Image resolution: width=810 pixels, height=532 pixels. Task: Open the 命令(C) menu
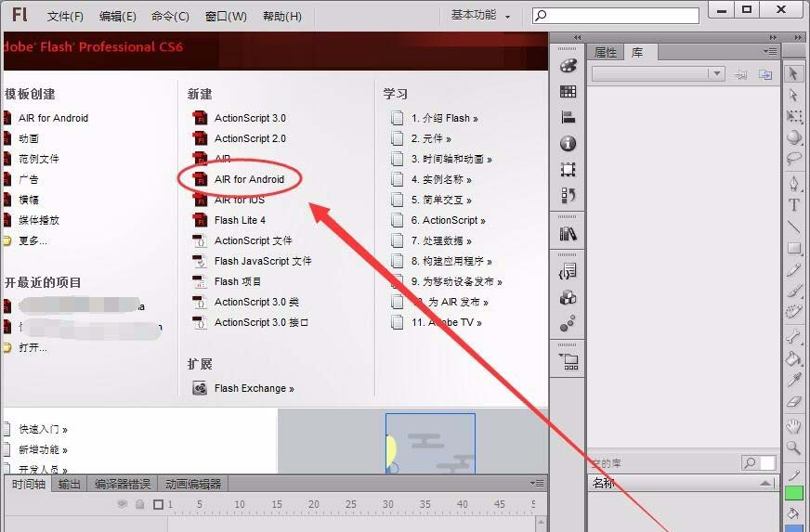click(170, 16)
